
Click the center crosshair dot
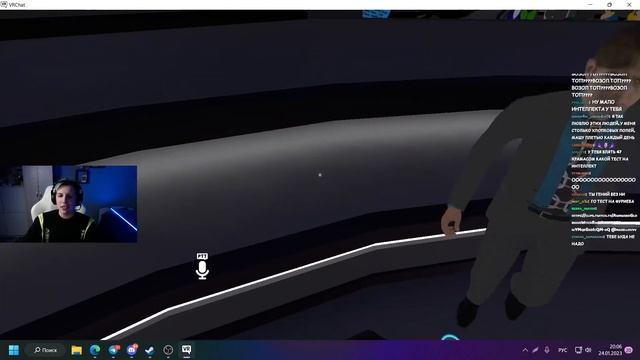pos(320,175)
